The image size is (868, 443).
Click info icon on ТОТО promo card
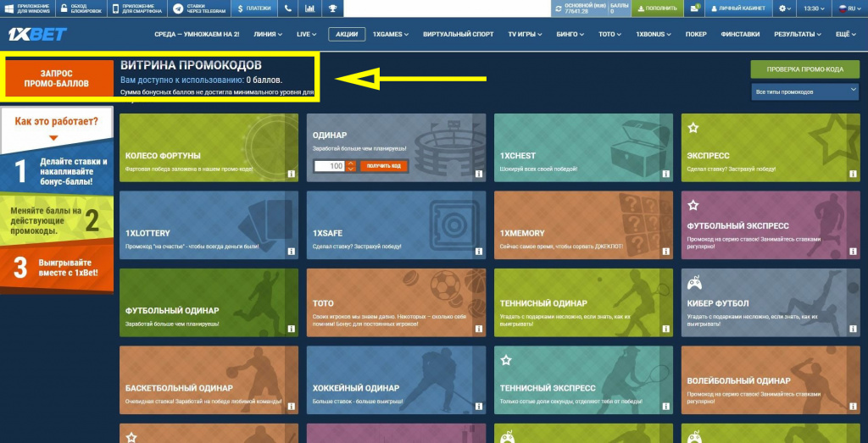click(x=478, y=329)
